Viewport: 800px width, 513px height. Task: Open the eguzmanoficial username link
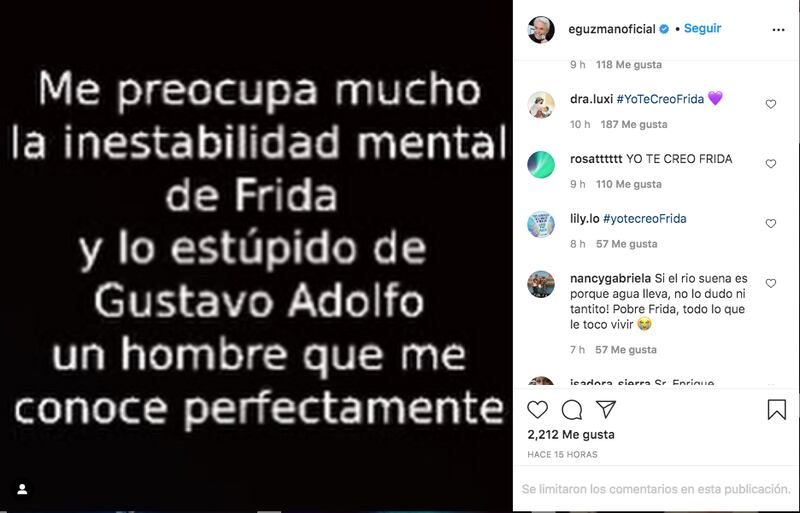tap(612, 29)
